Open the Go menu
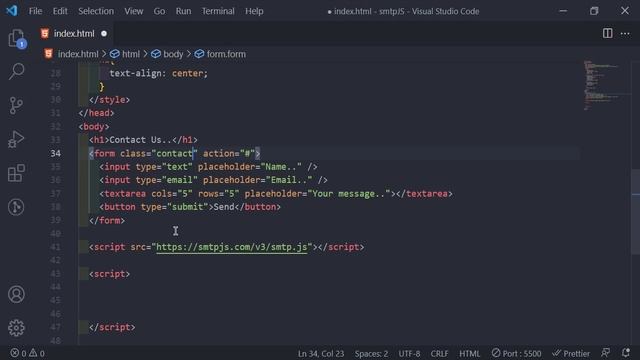 [x=159, y=11]
